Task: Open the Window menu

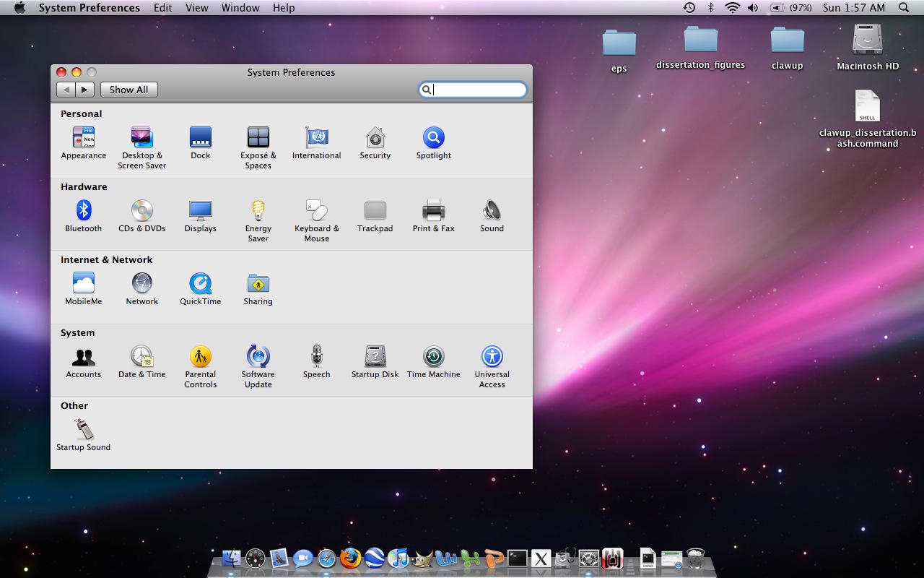Action: point(240,8)
